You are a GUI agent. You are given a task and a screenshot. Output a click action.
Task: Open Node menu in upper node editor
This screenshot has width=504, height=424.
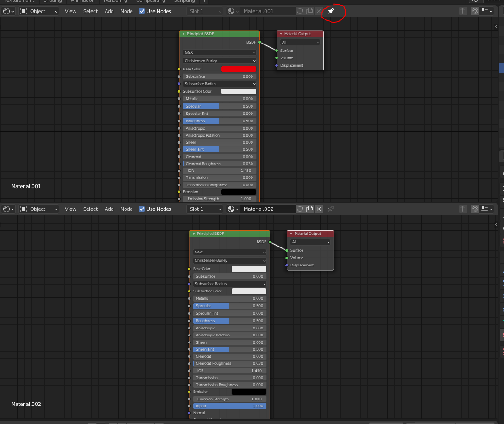pos(126,11)
